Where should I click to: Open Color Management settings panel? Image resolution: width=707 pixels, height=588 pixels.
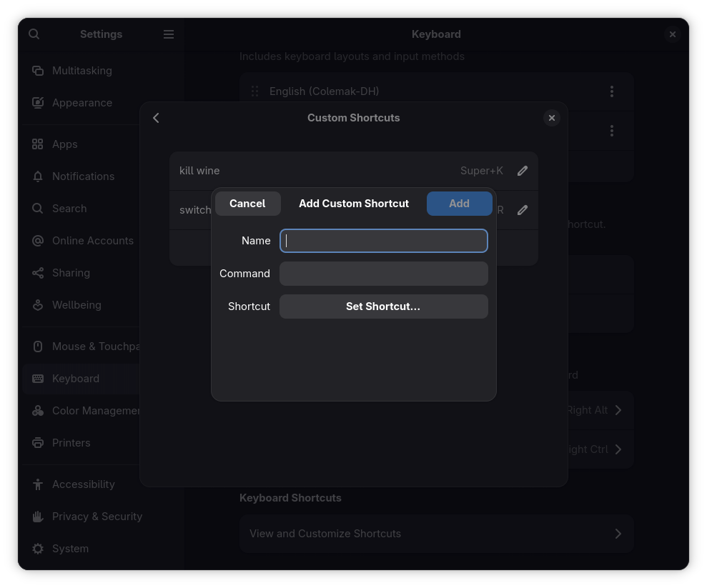[81, 411]
